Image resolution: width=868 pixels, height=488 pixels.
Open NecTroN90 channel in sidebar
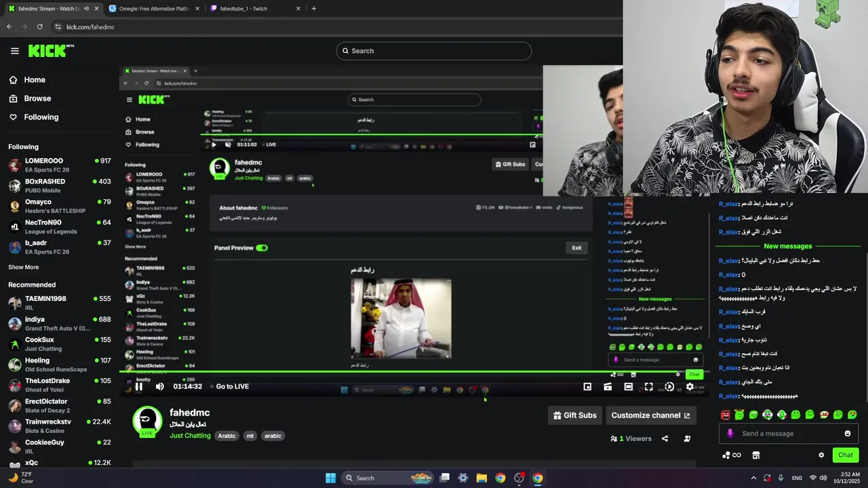(60, 226)
